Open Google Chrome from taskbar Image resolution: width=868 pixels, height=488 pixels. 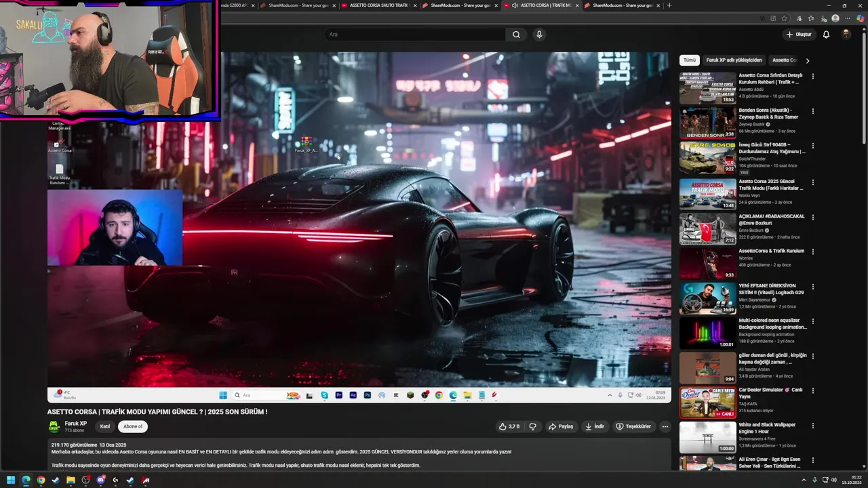click(x=41, y=480)
